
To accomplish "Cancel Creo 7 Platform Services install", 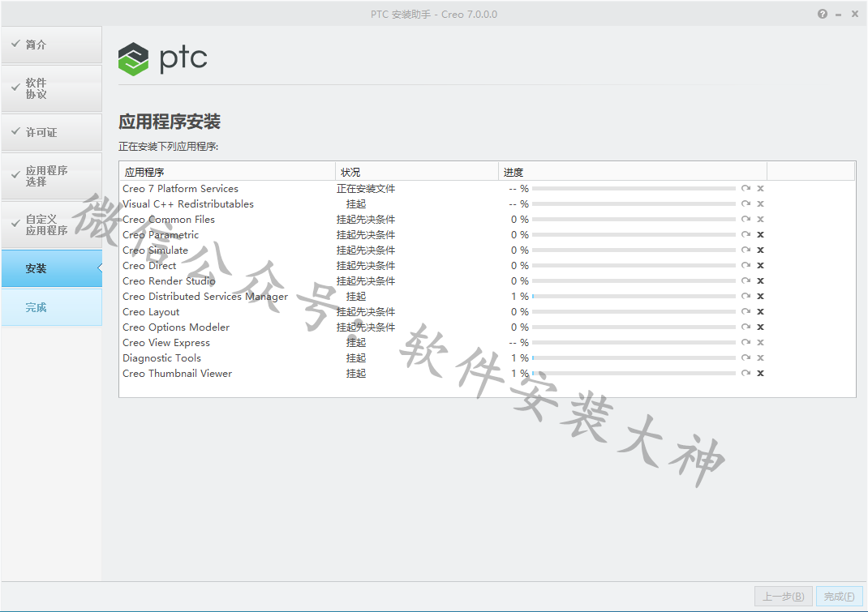I will (761, 189).
